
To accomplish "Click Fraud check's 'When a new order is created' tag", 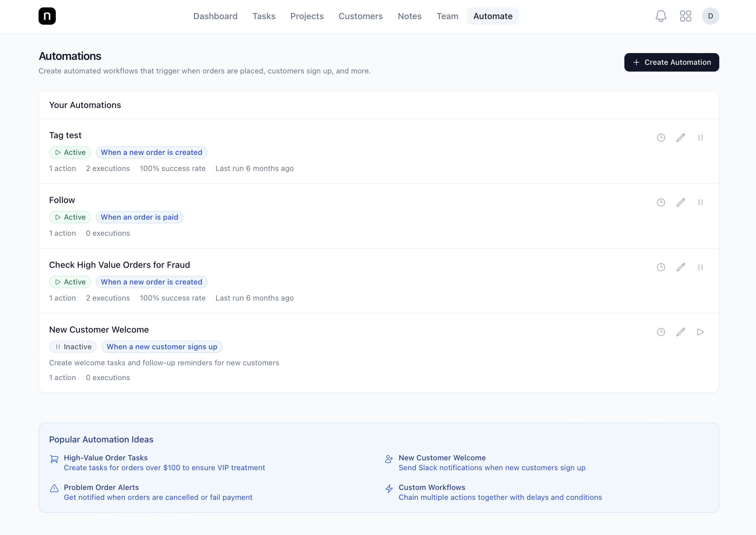I will pos(151,282).
